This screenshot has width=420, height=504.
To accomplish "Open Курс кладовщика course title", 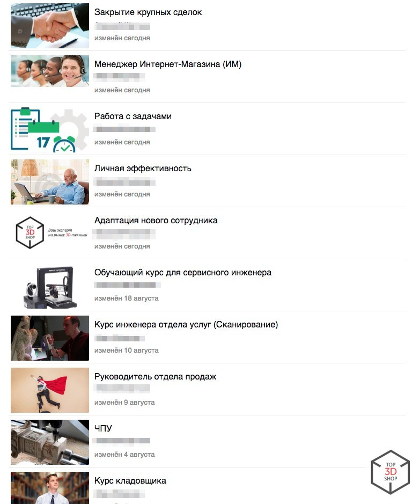I will [130, 481].
